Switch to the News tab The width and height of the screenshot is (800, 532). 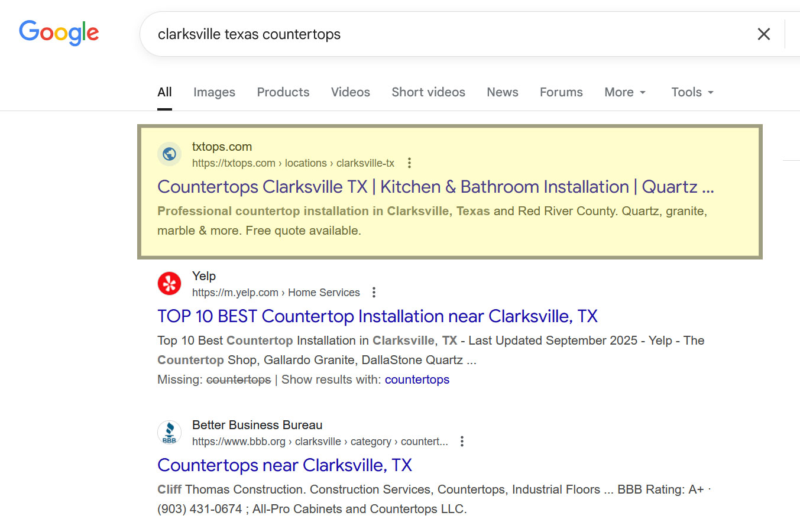point(502,92)
